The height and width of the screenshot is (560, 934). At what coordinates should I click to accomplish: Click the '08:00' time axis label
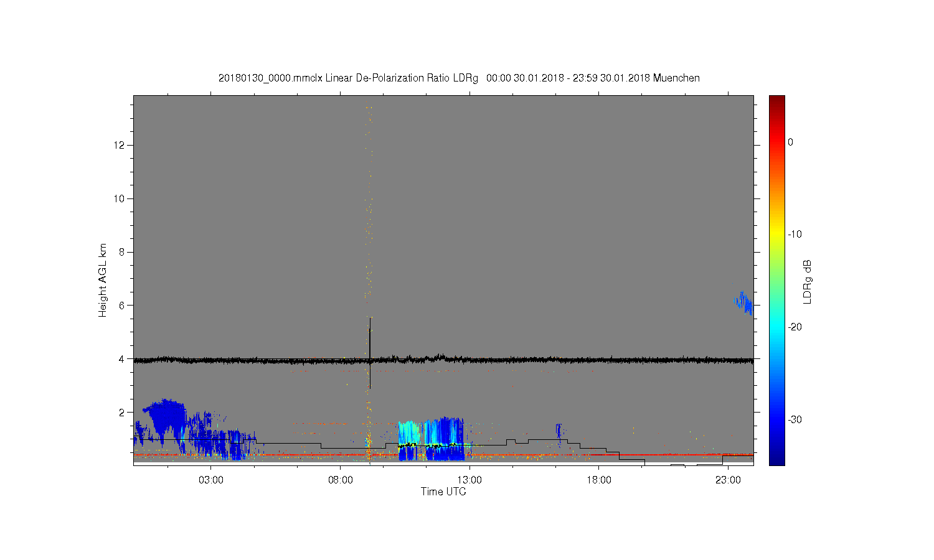pos(341,480)
